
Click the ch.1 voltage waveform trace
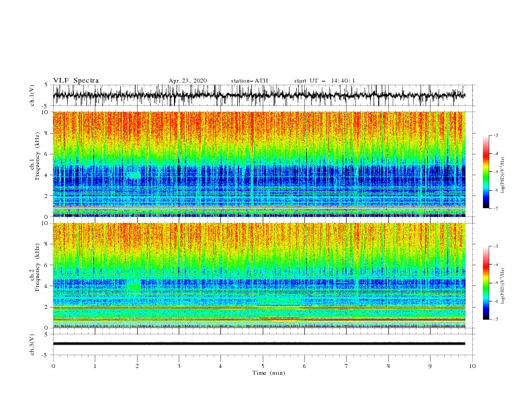click(x=259, y=95)
